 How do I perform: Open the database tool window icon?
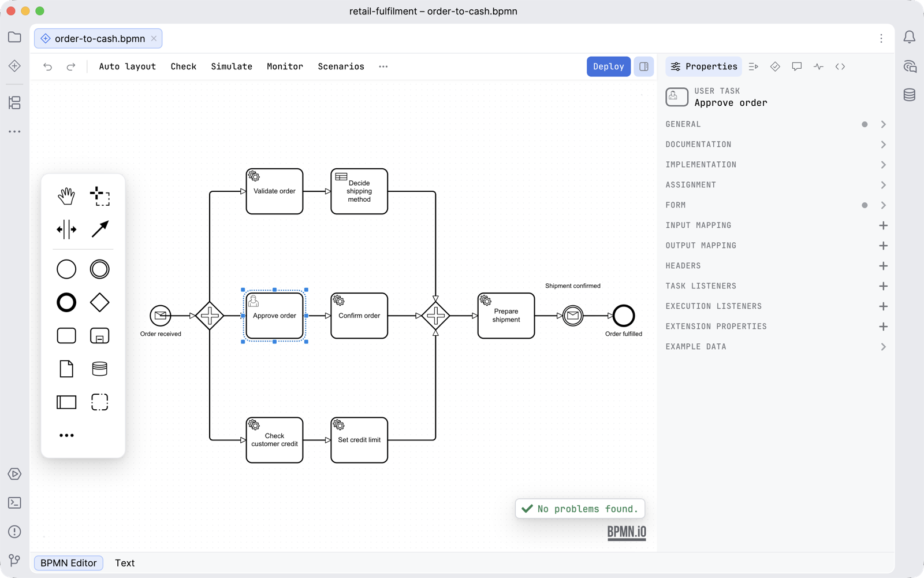910,95
